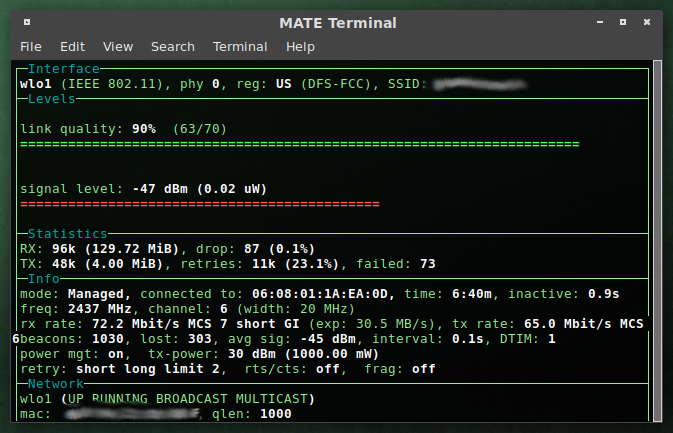Click the power mgt value on

(115, 354)
